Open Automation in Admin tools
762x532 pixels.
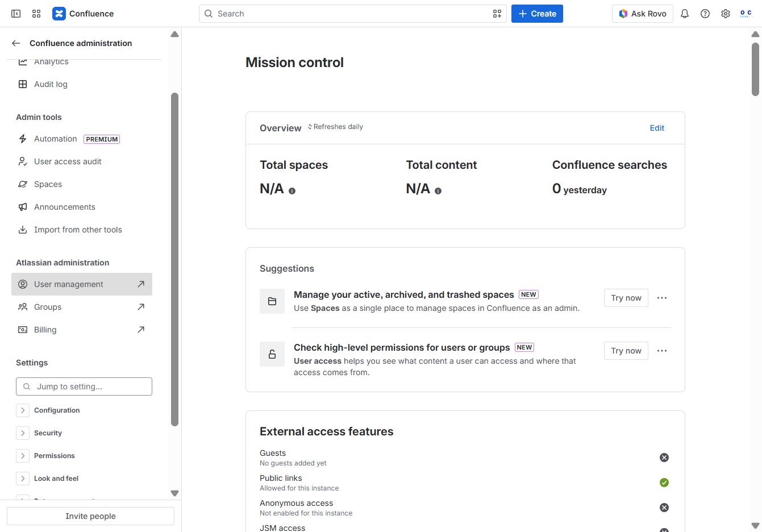(x=82, y=139)
